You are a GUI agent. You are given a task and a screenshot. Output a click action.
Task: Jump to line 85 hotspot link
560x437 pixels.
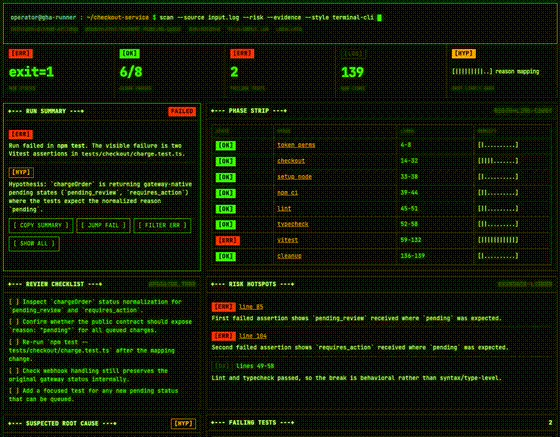point(251,307)
